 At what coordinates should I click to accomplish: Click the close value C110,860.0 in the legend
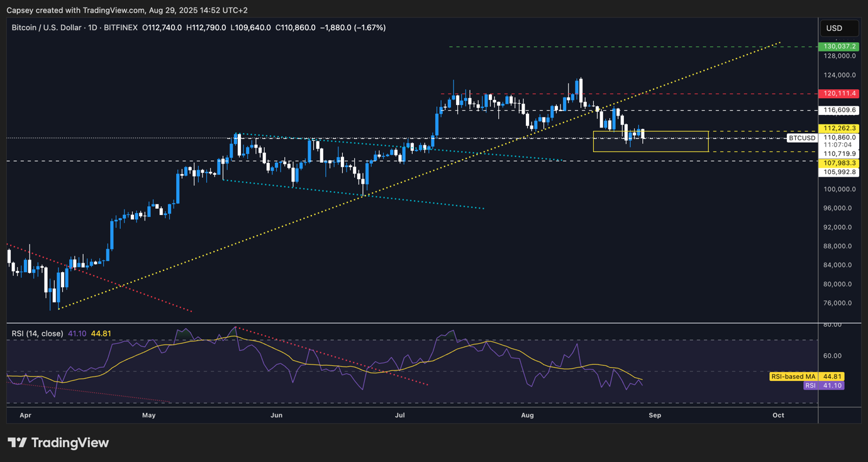[296, 28]
